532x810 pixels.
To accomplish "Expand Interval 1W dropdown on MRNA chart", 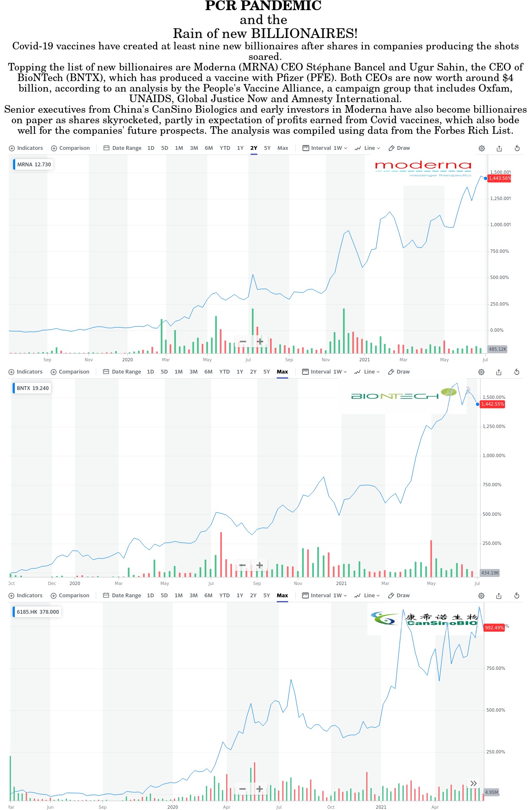I will coord(325,148).
